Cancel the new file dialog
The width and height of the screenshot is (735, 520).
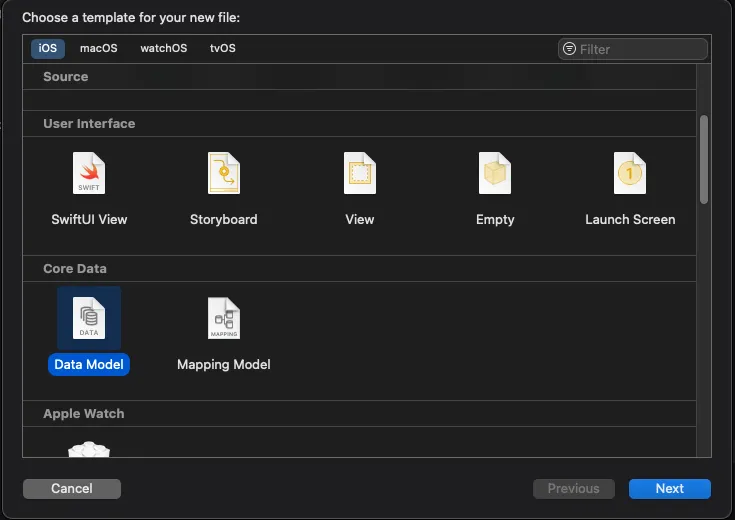tap(72, 489)
